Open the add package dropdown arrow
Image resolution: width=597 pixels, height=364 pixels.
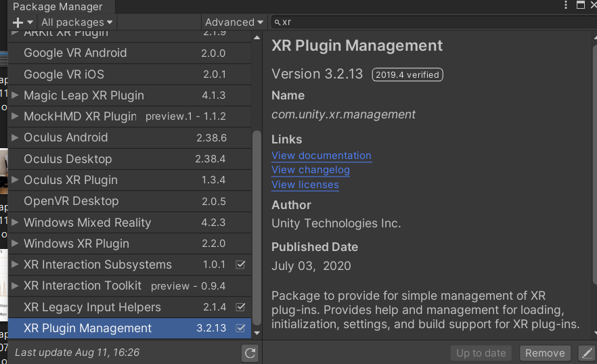pos(30,22)
